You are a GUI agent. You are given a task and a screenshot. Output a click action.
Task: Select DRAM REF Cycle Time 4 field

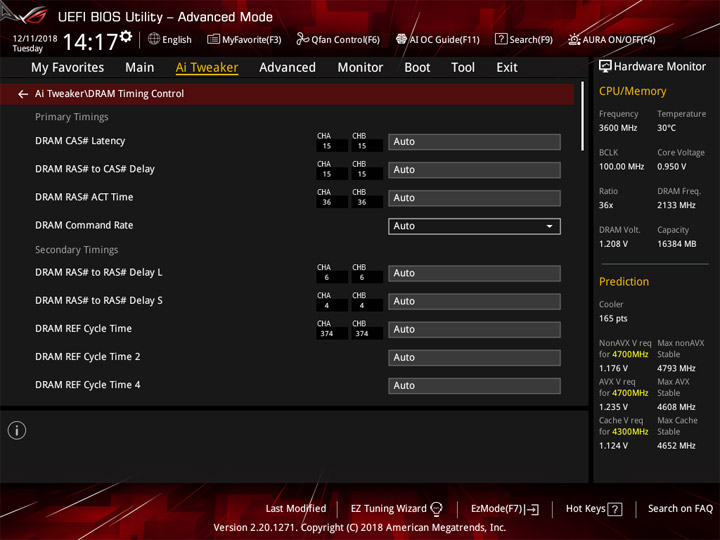[474, 386]
